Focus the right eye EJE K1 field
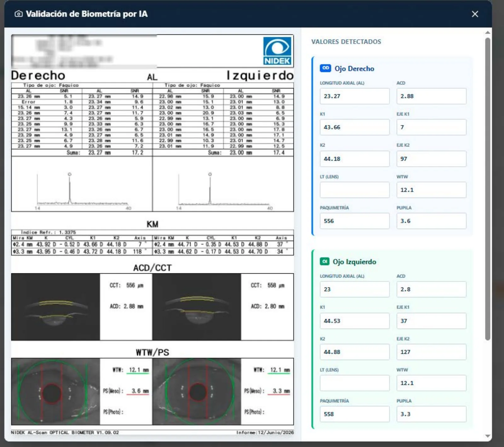Screen dimensions: 504x447 [431, 127]
